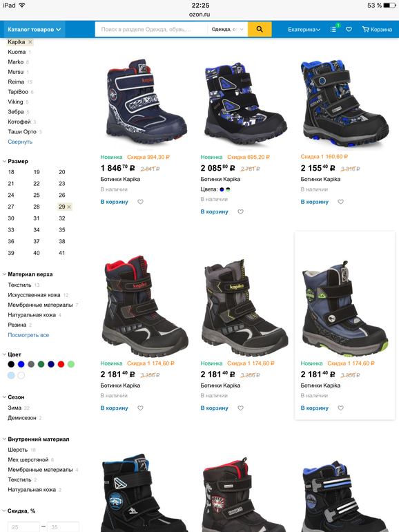
Task: Select size 30 filter
Action: [11, 218]
